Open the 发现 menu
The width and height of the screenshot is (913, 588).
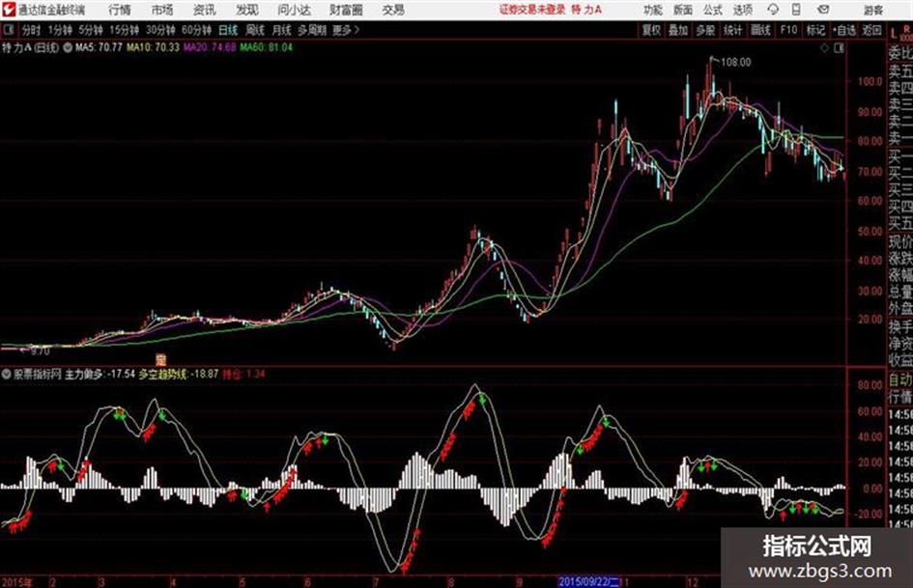point(246,10)
